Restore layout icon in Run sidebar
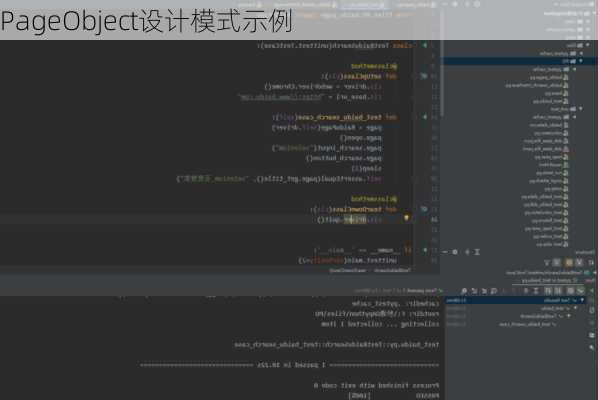 (x=592, y=335)
